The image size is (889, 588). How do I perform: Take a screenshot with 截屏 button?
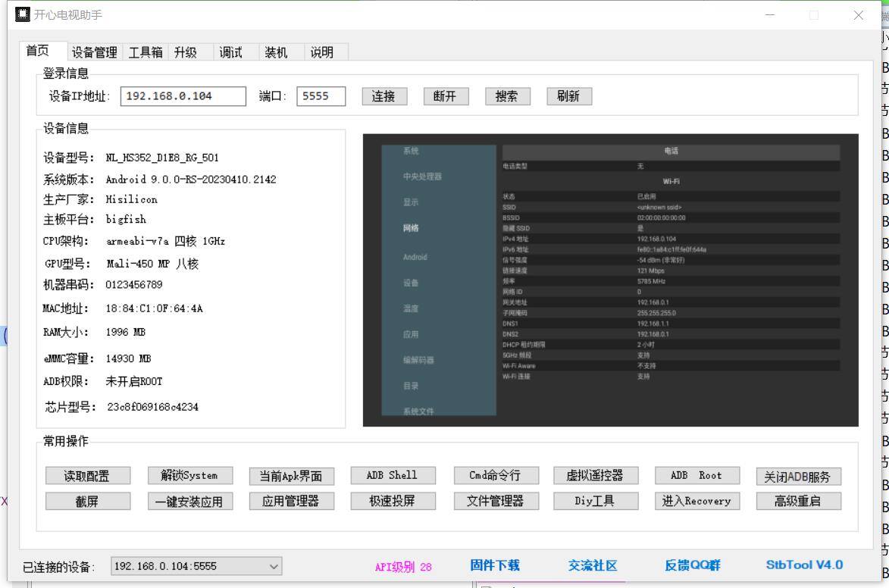point(87,501)
